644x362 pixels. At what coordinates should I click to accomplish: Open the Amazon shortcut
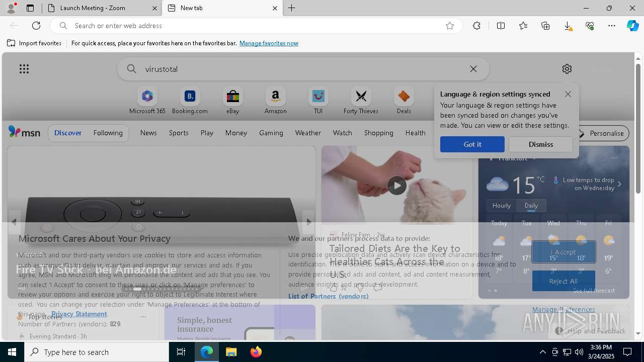(275, 101)
